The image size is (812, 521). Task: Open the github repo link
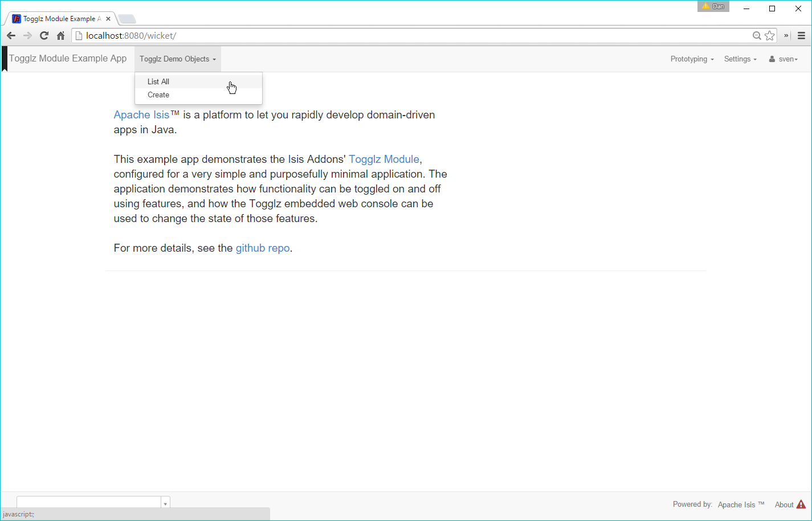263,248
